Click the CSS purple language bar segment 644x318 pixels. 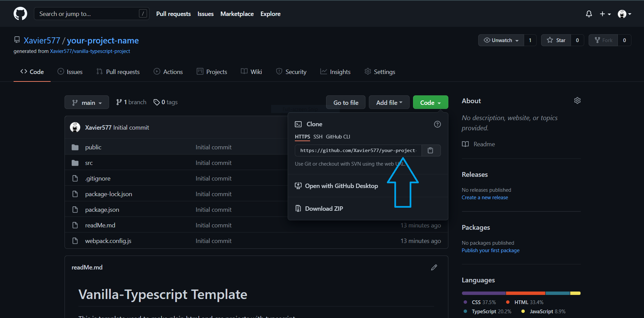[484, 293]
